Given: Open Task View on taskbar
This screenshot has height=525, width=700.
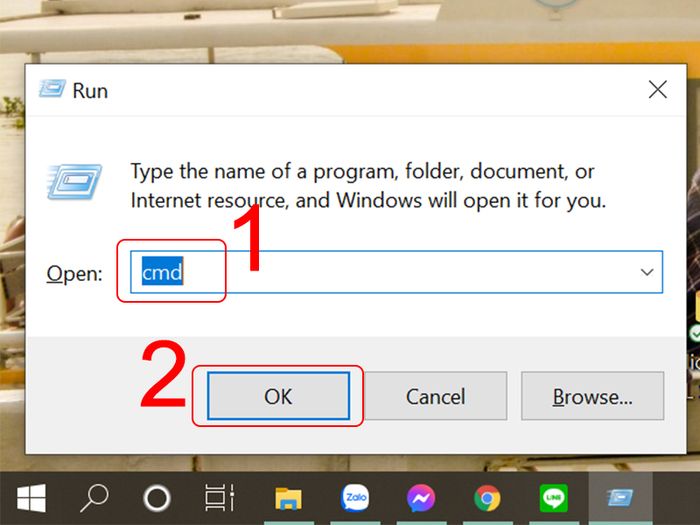Looking at the screenshot, I should [219, 498].
